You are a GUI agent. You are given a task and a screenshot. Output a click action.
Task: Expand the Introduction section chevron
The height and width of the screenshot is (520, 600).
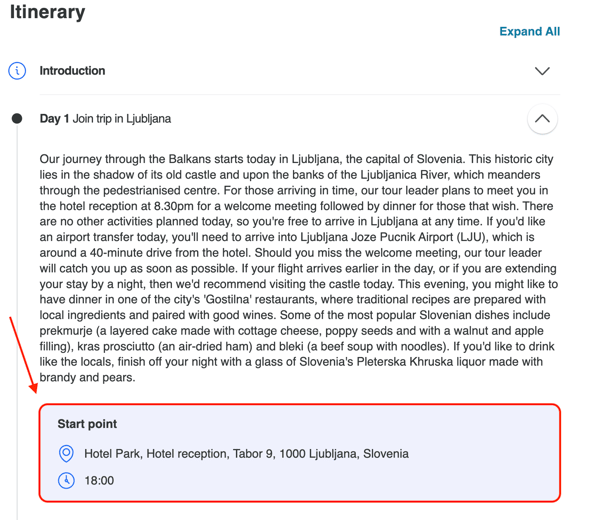coord(542,71)
